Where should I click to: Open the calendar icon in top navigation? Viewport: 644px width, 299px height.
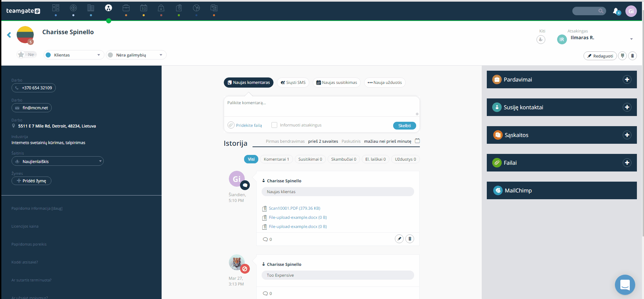(144, 8)
